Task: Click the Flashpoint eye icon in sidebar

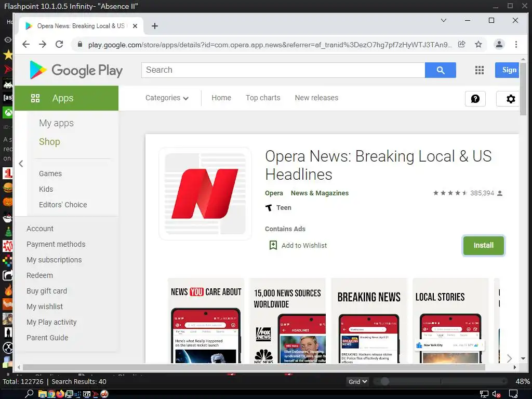Action: coord(7,39)
